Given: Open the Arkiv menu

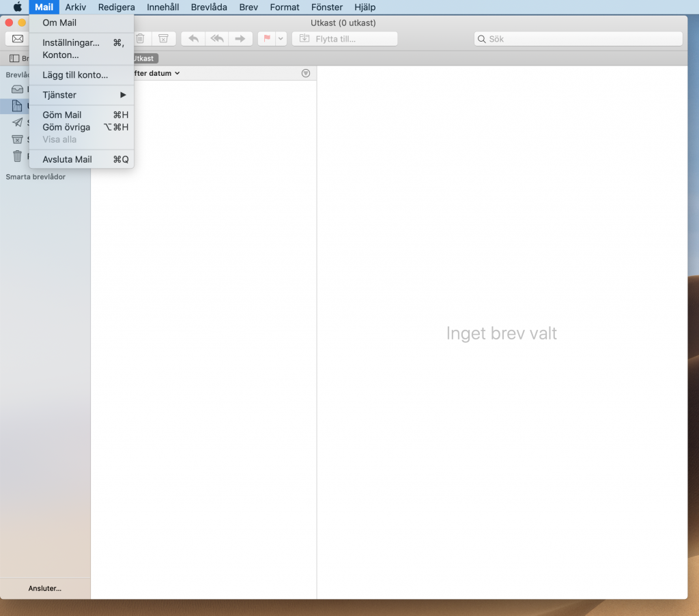Looking at the screenshot, I should pos(75,7).
